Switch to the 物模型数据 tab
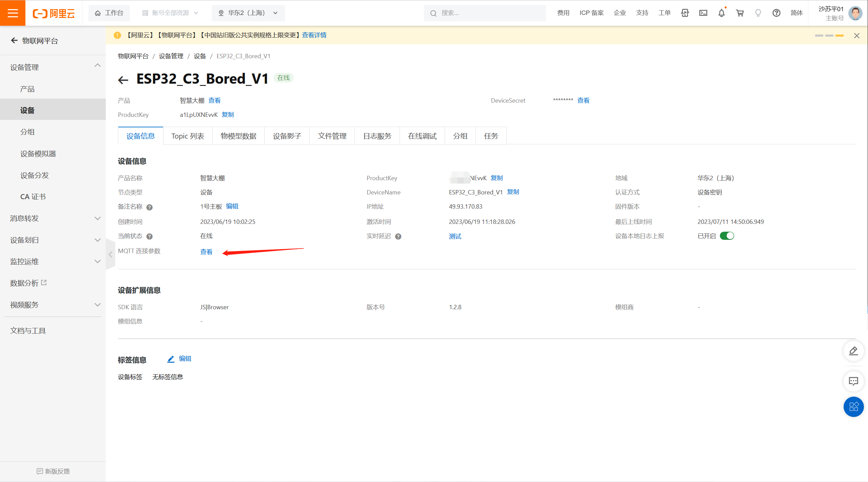Screen dimensions: 868x482 point(238,136)
